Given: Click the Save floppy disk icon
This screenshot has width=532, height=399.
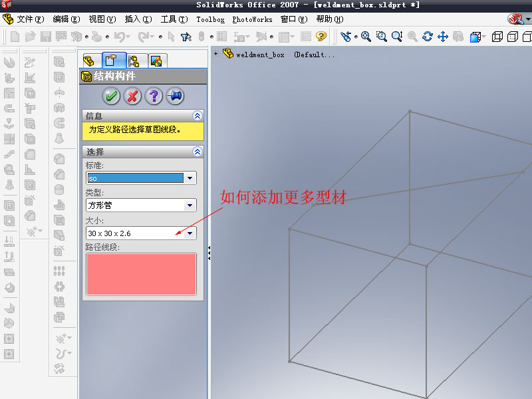Looking at the screenshot, I should tap(46, 37).
